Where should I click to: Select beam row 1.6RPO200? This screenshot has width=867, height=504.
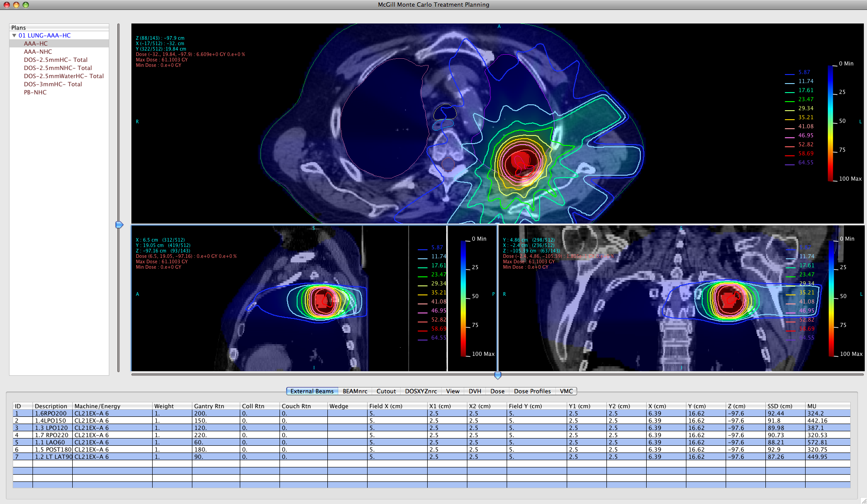click(x=431, y=413)
